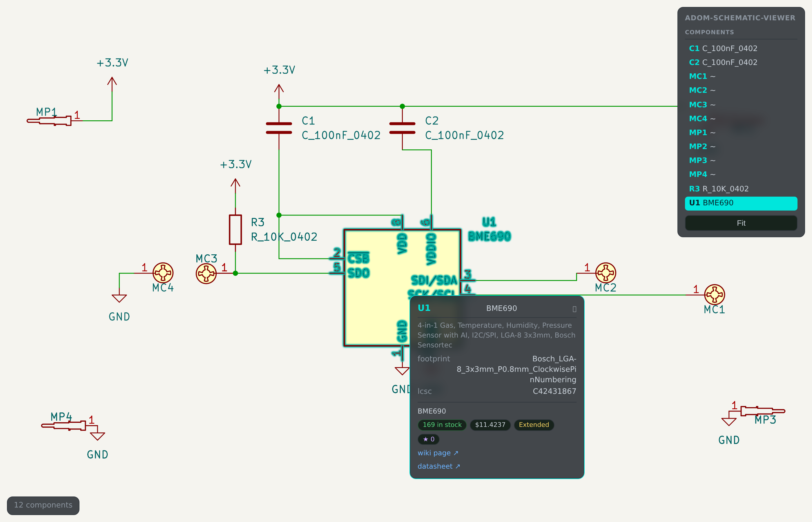Click the LCSC number C42431867
Viewport: 812px width, 522px height.
click(x=554, y=391)
